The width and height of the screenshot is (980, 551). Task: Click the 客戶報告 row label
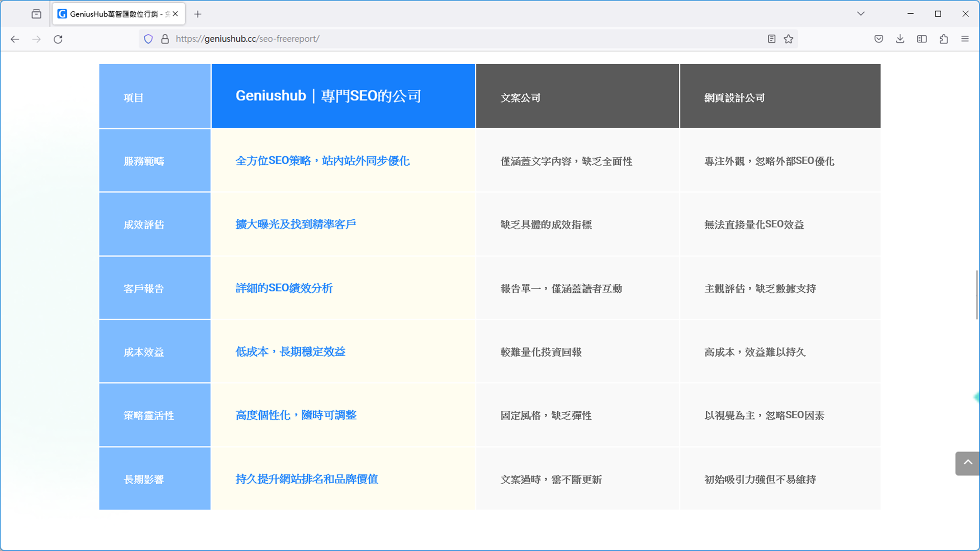click(x=155, y=288)
